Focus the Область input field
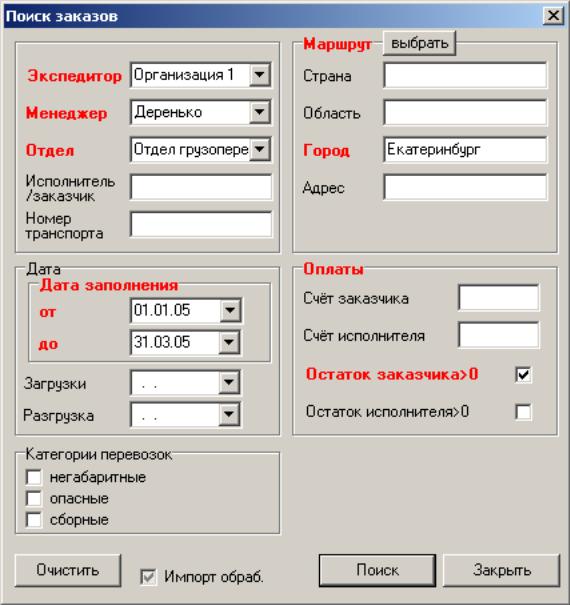Viewport: 570px width, 605px height. tap(465, 113)
